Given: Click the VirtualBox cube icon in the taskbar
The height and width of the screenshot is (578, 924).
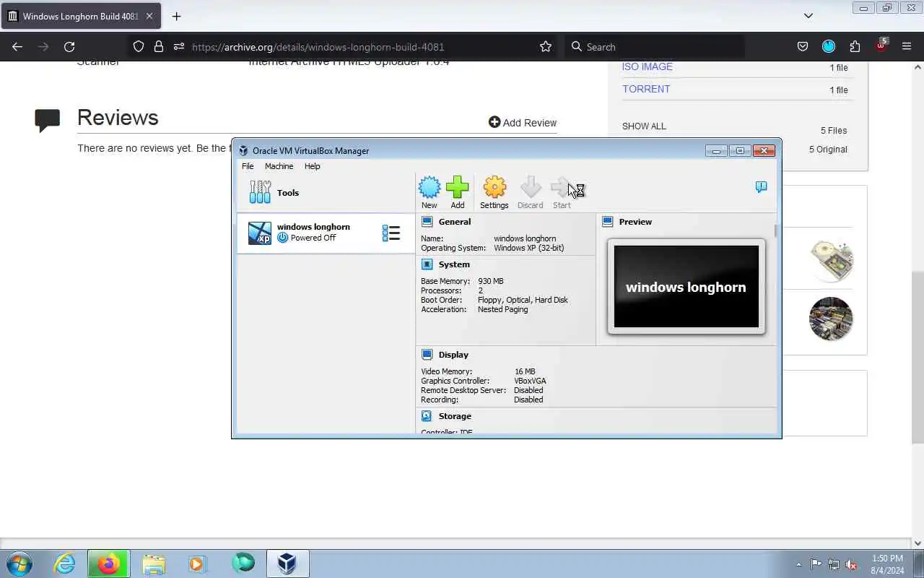Looking at the screenshot, I should tap(287, 564).
